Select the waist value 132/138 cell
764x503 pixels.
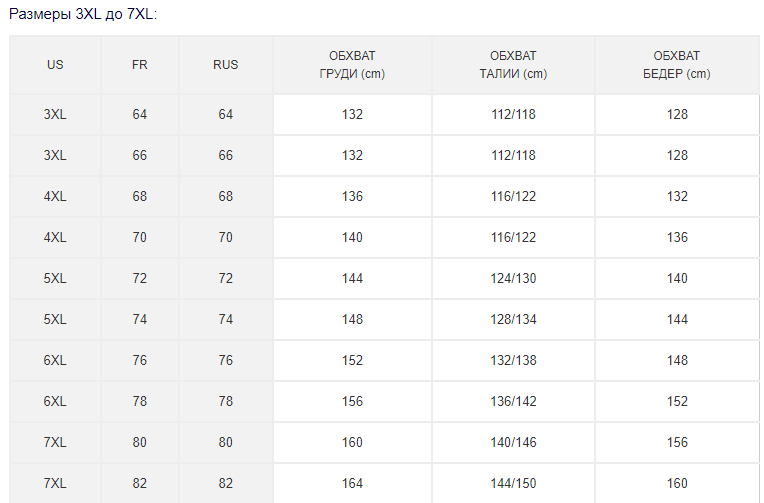(x=513, y=360)
